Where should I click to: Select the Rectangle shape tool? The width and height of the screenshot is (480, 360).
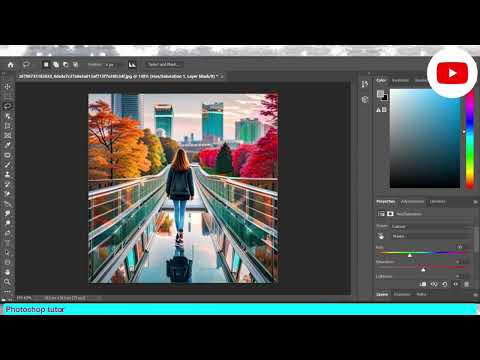pyautogui.click(x=7, y=262)
